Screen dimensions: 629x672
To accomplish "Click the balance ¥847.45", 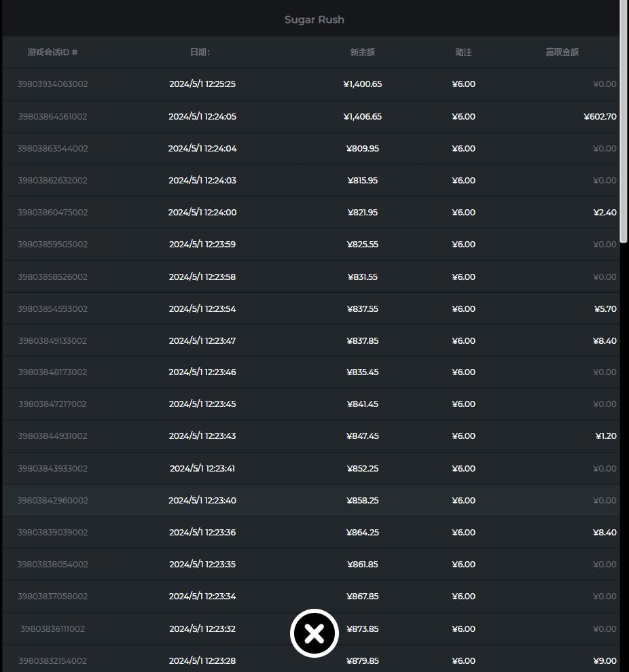I will tap(363, 436).
